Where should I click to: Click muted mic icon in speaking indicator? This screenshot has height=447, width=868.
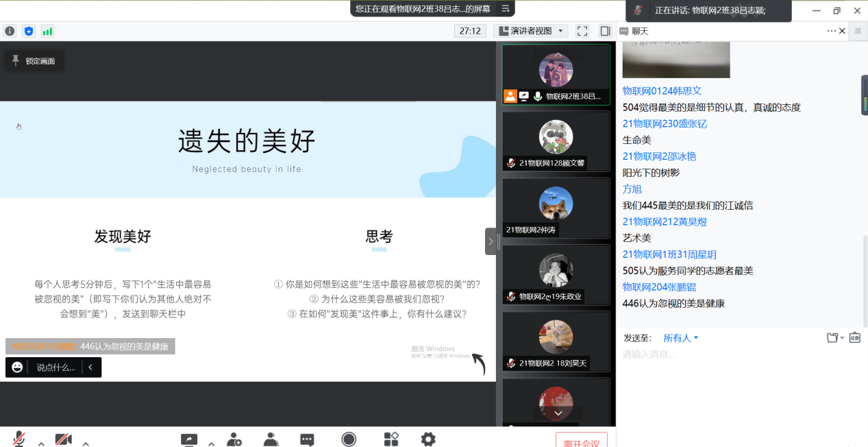[638, 10]
